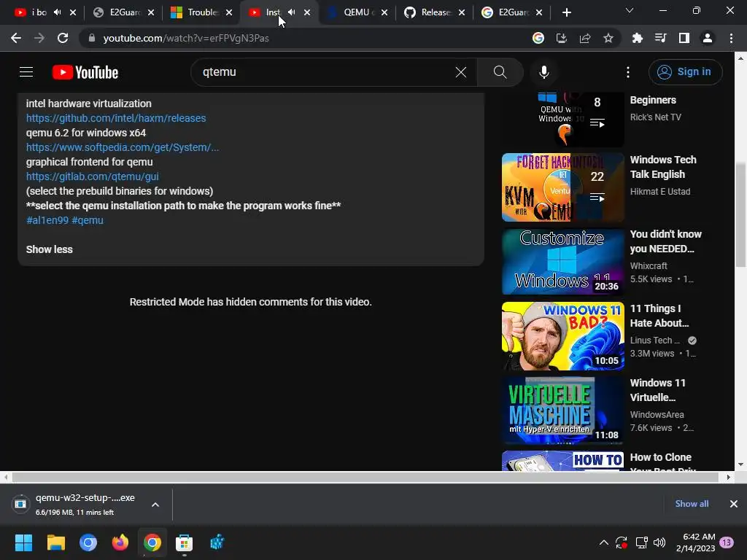Click the #al1en99 hashtag
This screenshot has height=560, width=747.
pyautogui.click(x=47, y=220)
